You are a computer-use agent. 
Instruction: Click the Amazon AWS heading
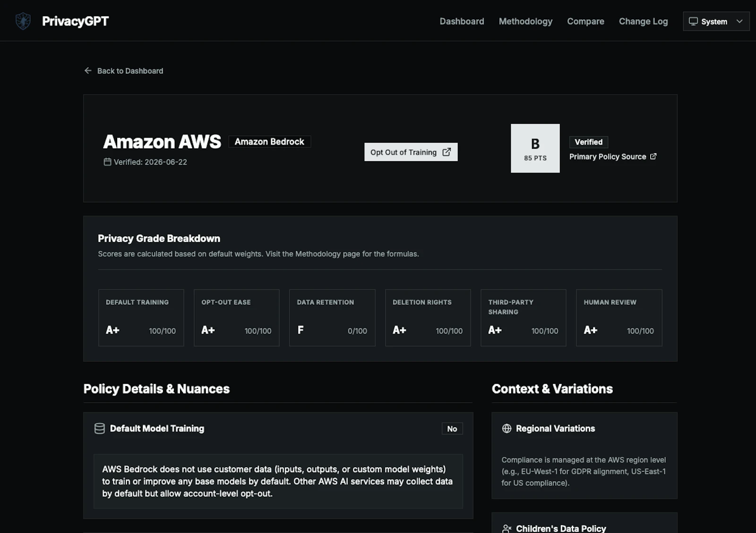click(162, 142)
